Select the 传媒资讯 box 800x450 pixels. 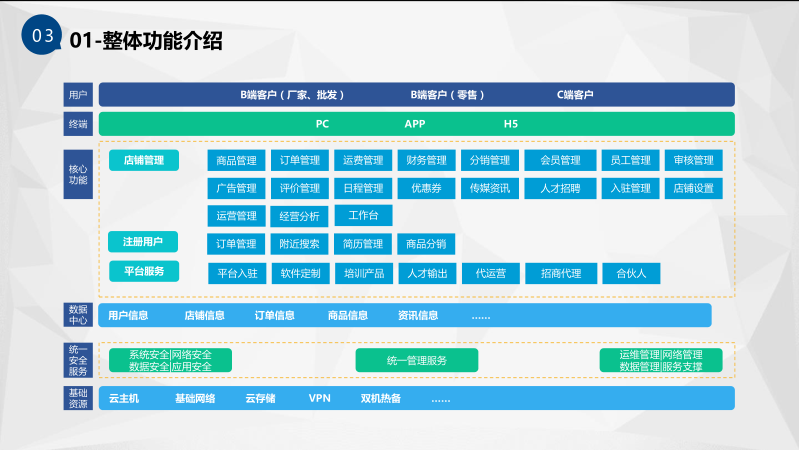490,188
